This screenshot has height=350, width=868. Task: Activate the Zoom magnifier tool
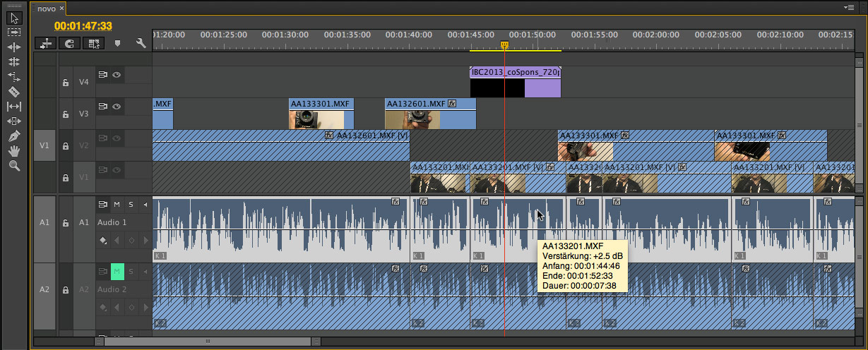click(13, 166)
